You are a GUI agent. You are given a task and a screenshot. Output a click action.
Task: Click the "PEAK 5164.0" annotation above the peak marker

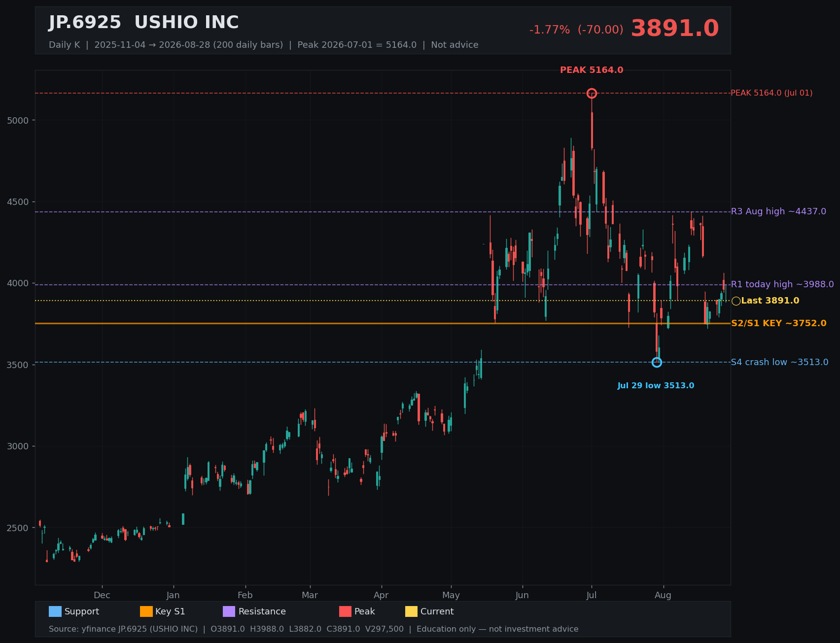click(x=592, y=70)
